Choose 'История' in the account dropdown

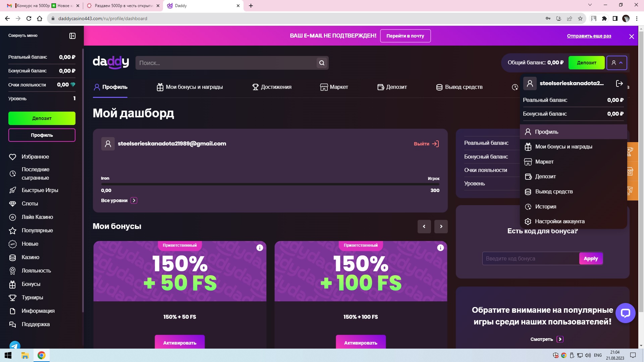pyautogui.click(x=574, y=207)
